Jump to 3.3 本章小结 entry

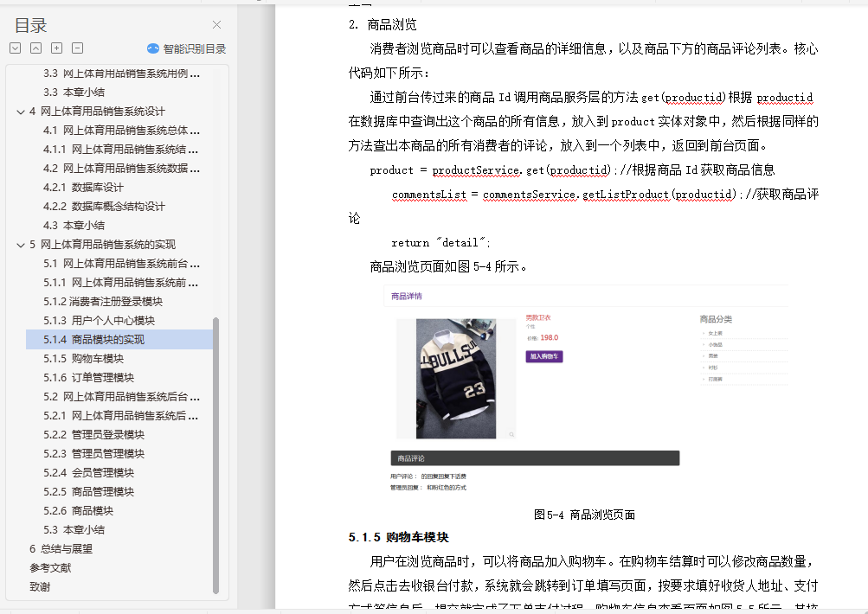[74, 93]
